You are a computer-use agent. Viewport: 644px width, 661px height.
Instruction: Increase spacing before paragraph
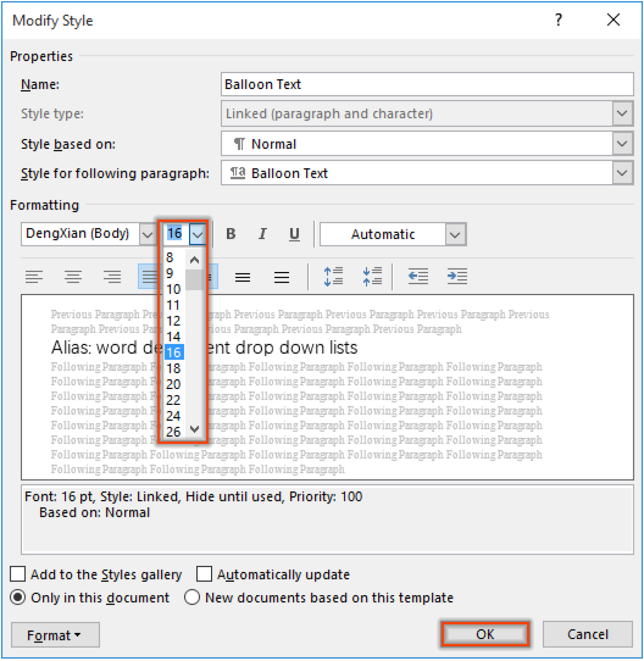[334, 276]
